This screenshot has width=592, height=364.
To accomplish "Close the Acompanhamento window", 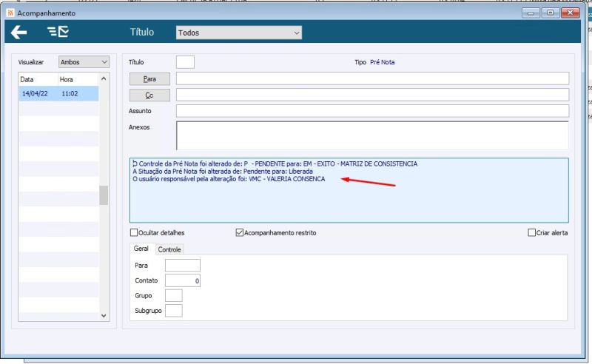I will (x=571, y=13).
